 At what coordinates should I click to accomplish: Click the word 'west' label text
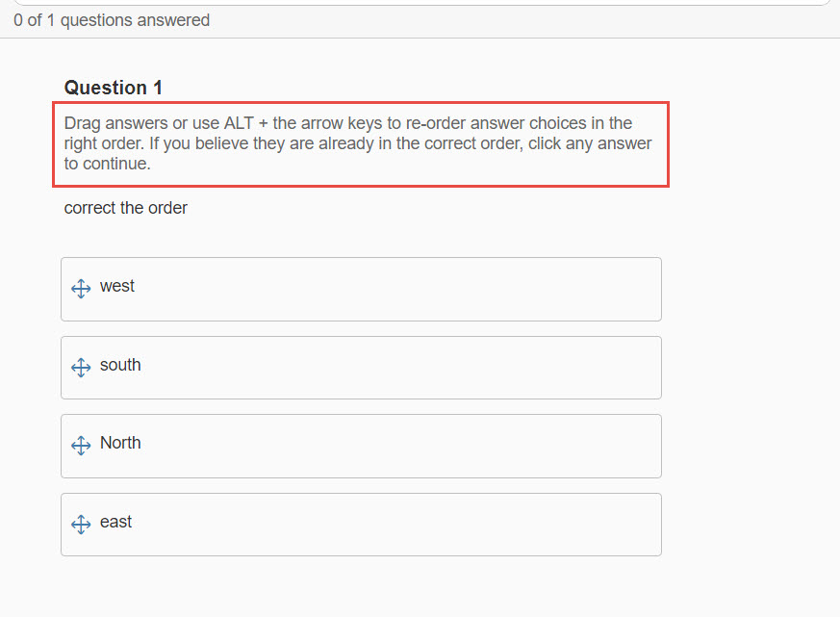(117, 286)
